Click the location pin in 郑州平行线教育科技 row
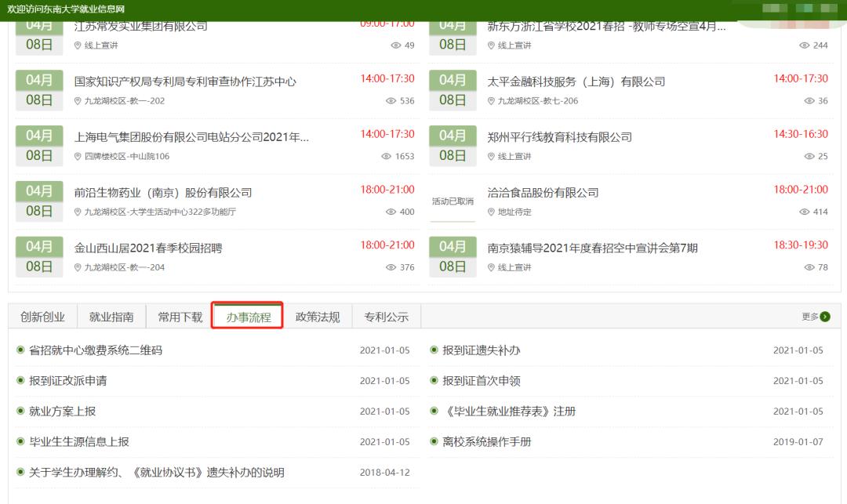This screenshot has width=847, height=504. (x=491, y=157)
